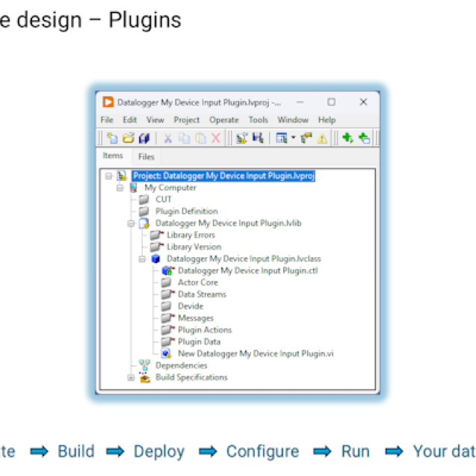Viewport: 476px width, 476px height.
Task: Select New Datalogger My Device Input Plugin.vi
Action: tap(254, 353)
